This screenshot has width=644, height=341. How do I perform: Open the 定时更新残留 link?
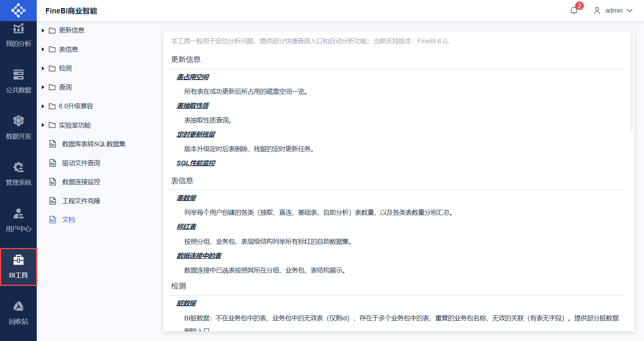click(196, 134)
